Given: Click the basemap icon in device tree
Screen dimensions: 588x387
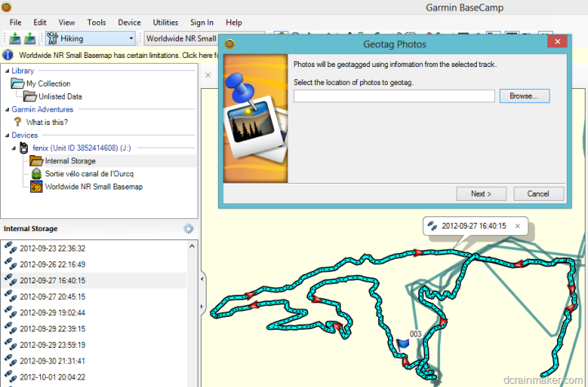Looking at the screenshot, I should pos(37,186).
